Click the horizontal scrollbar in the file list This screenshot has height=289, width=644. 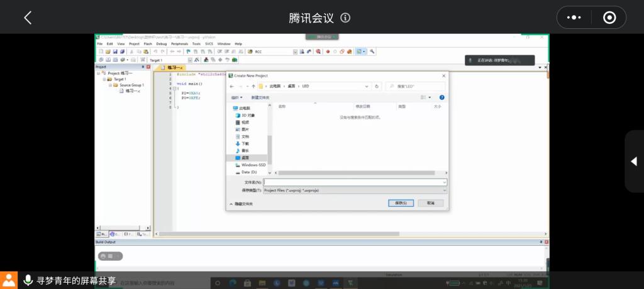click(x=358, y=172)
